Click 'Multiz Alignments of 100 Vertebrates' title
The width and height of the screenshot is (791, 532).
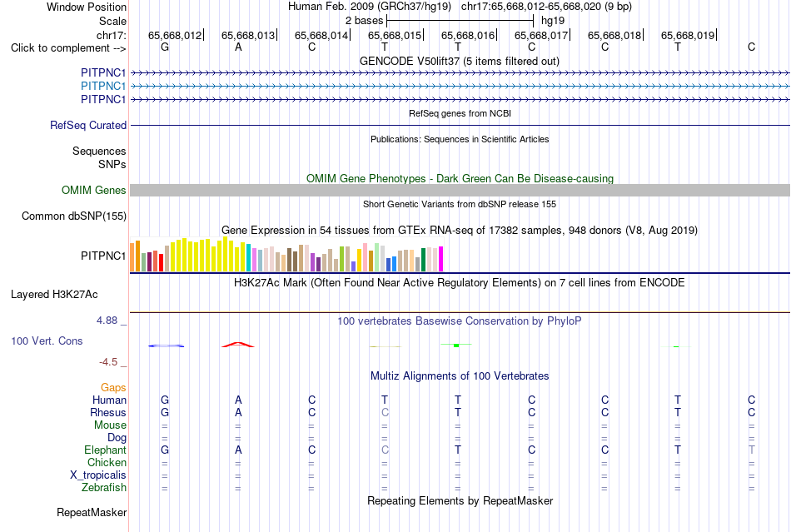pos(460,375)
